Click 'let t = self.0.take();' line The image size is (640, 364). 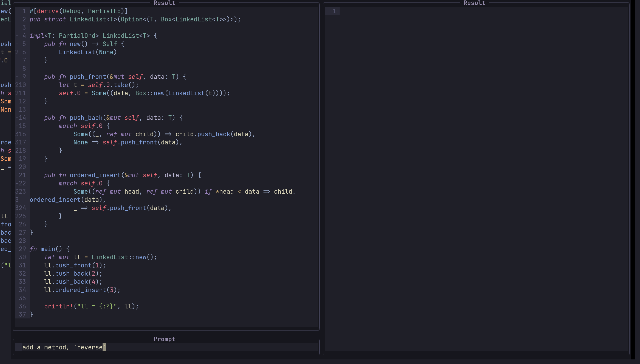pyautogui.click(x=98, y=85)
